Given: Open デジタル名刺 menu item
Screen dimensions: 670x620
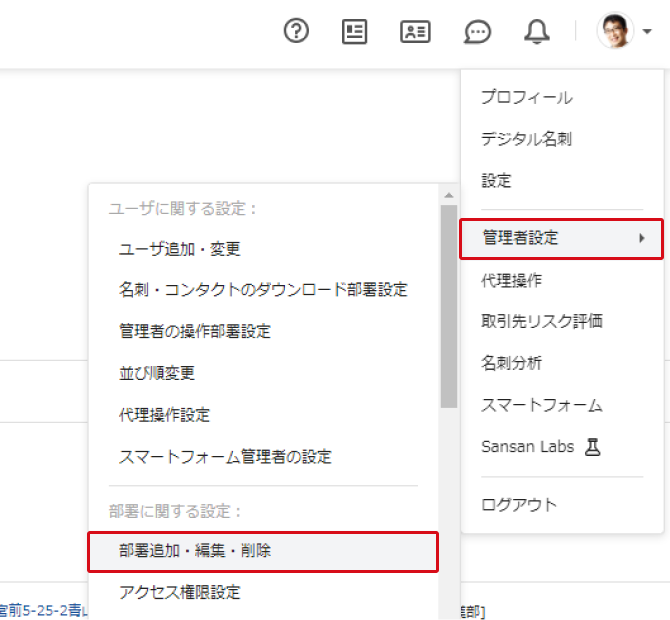Looking at the screenshot, I should (526, 139).
